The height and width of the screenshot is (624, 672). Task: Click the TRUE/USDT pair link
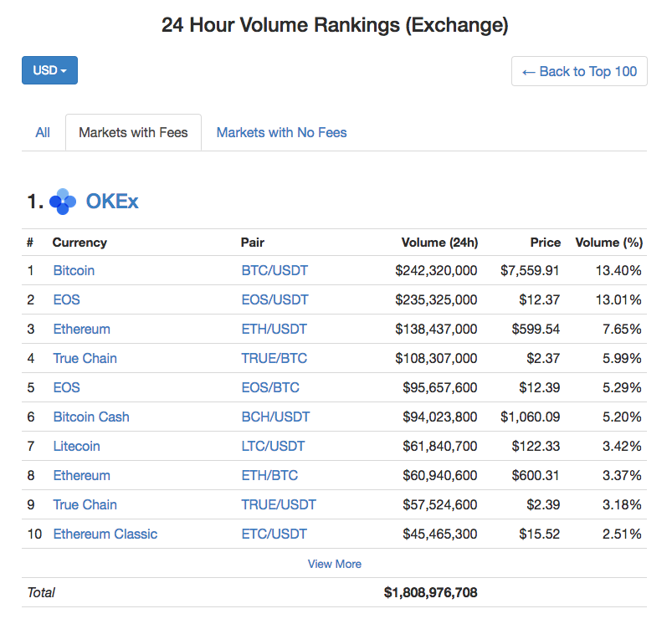[279, 504]
